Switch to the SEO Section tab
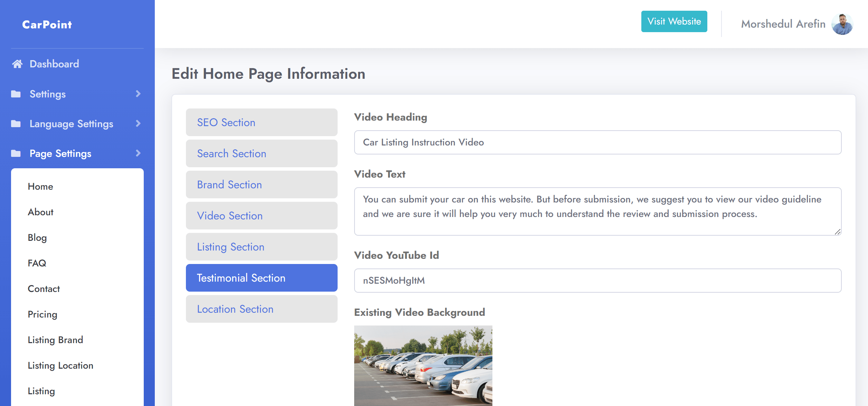This screenshot has width=868, height=406. [x=262, y=122]
